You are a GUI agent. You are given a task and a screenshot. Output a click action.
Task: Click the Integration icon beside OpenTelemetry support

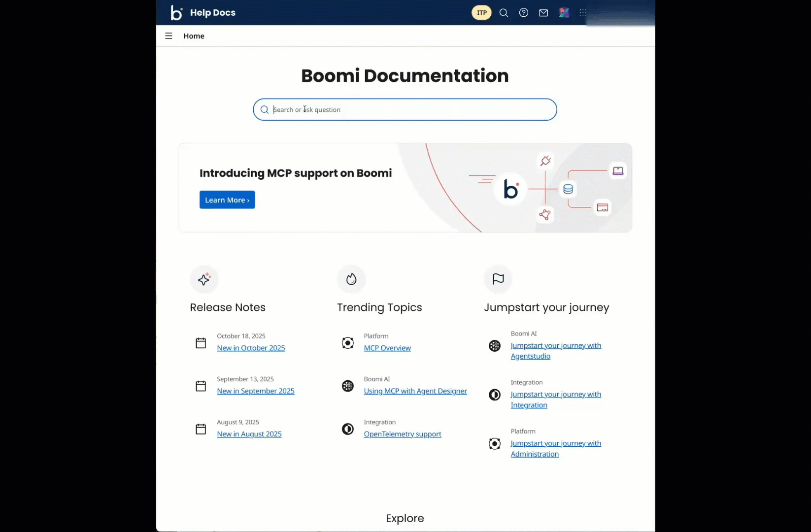tap(348, 429)
